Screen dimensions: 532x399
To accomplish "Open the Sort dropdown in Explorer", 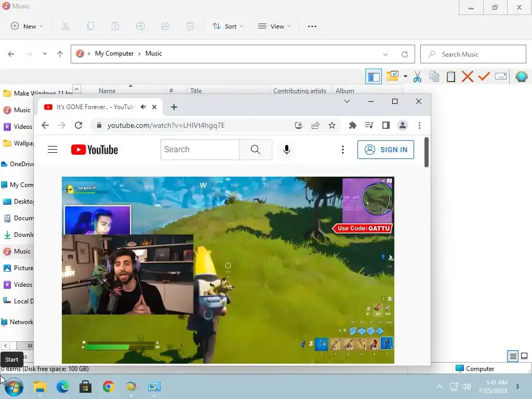I will click(228, 26).
